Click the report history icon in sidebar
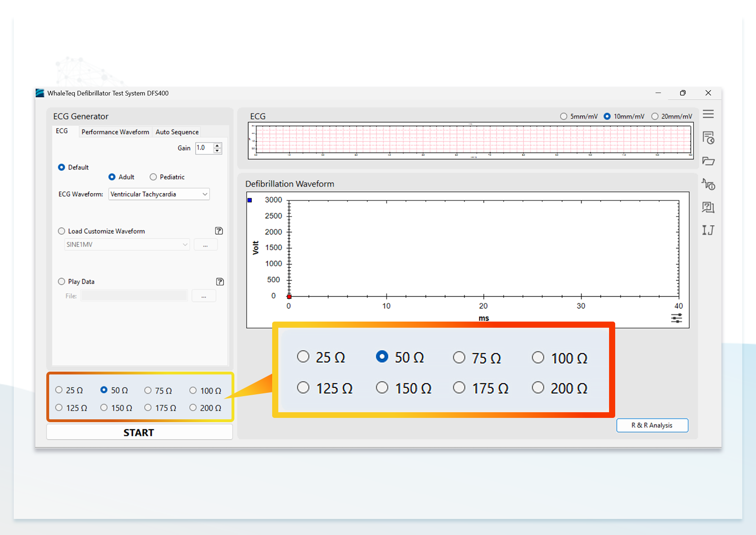This screenshot has height=535, width=756. pyautogui.click(x=708, y=137)
